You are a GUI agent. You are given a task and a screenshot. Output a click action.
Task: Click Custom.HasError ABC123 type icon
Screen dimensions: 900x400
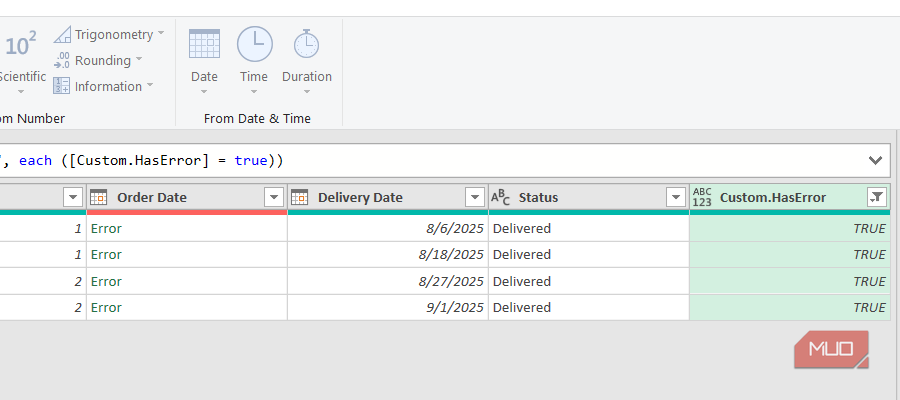coord(702,197)
